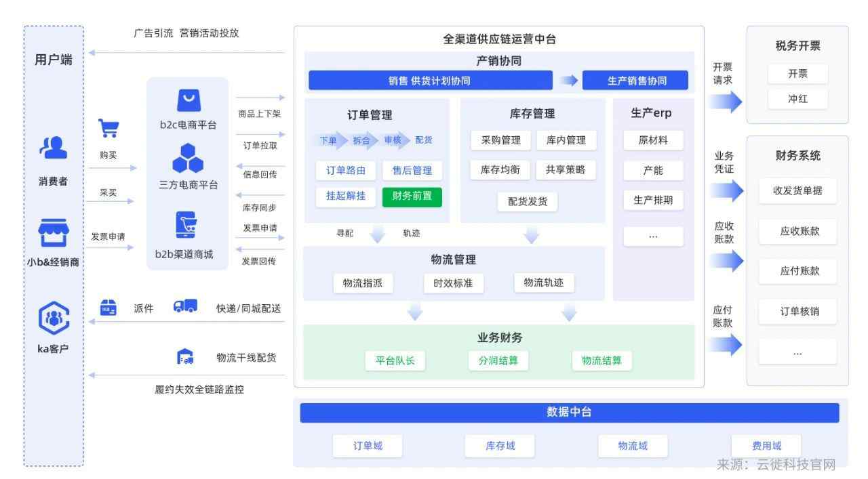Click the 冲红 box in 税务开票
868x479 pixels.
(x=797, y=99)
